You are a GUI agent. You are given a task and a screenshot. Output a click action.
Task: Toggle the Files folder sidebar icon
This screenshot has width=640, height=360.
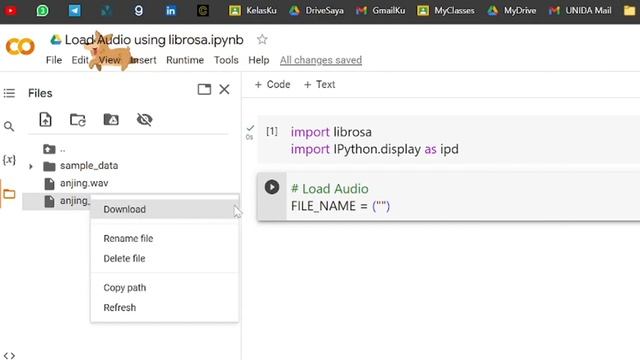click(x=9, y=193)
